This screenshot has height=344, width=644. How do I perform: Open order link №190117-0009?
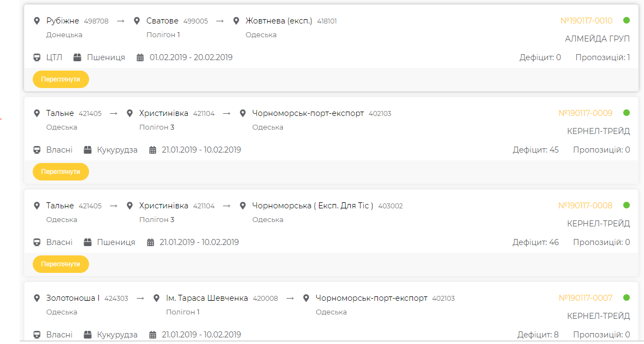(x=585, y=113)
